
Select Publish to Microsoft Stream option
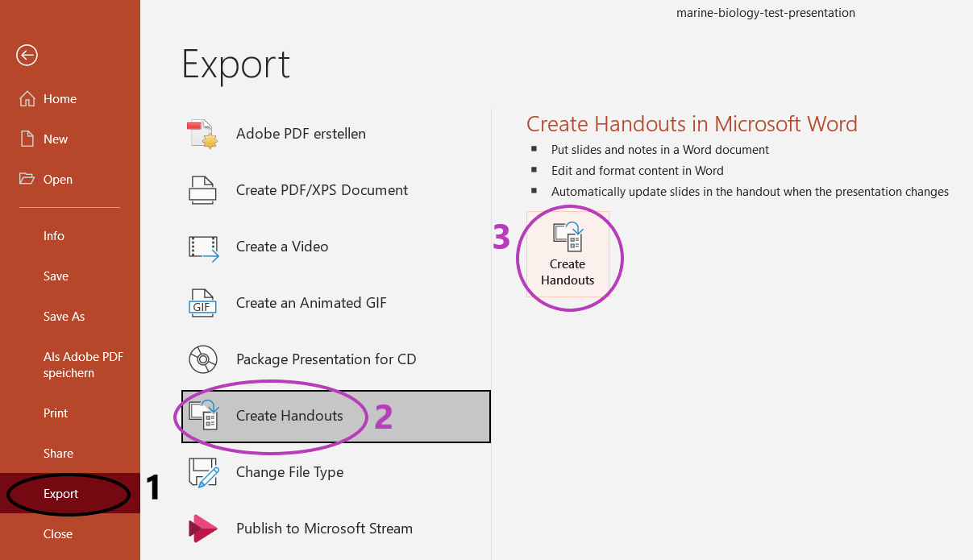pyautogui.click(x=336, y=529)
